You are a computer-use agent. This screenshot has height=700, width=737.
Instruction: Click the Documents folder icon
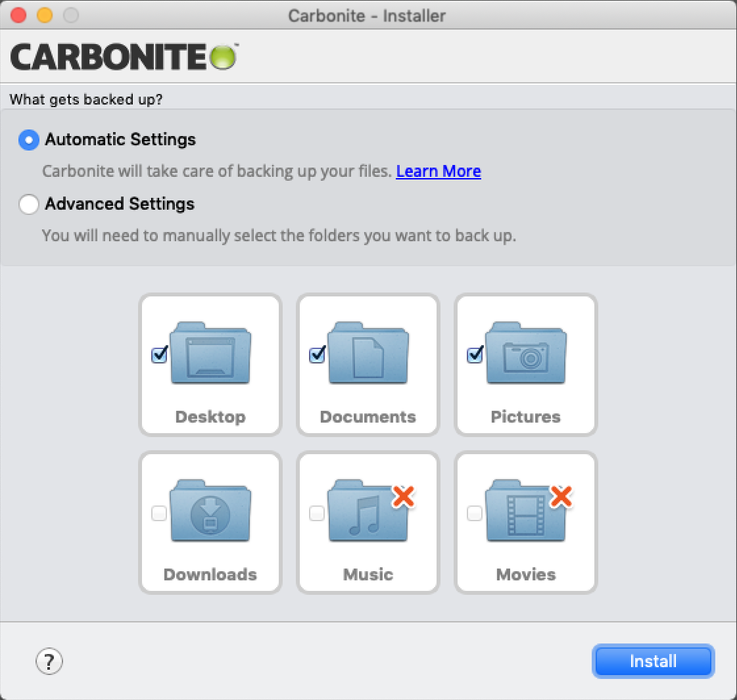click(x=368, y=355)
